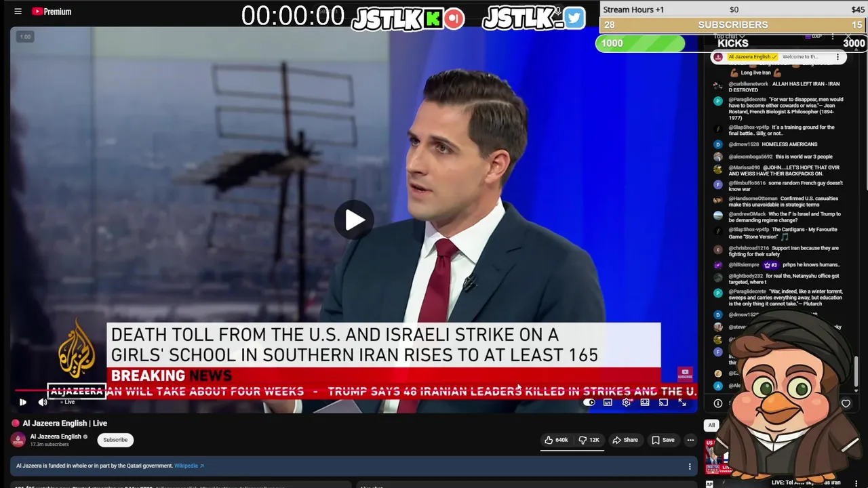Click the #3 crown badge by @hiRsiempre

[770, 265]
